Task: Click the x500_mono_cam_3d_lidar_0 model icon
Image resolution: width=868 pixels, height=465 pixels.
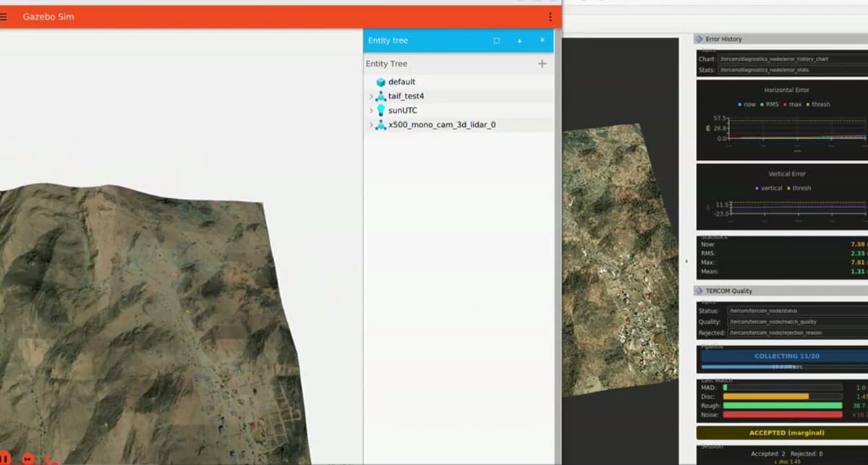Action: coord(380,124)
